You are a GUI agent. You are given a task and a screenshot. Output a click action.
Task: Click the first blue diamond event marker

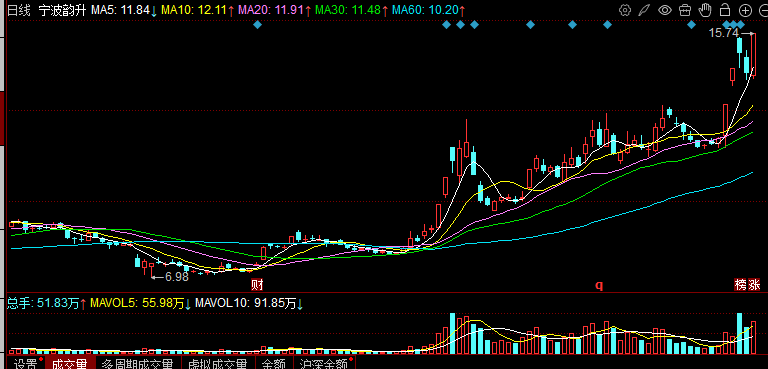[258, 25]
